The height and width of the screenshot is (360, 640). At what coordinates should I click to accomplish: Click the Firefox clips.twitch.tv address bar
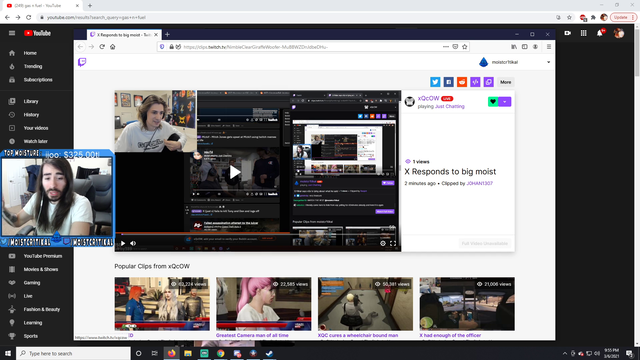[x=312, y=47]
